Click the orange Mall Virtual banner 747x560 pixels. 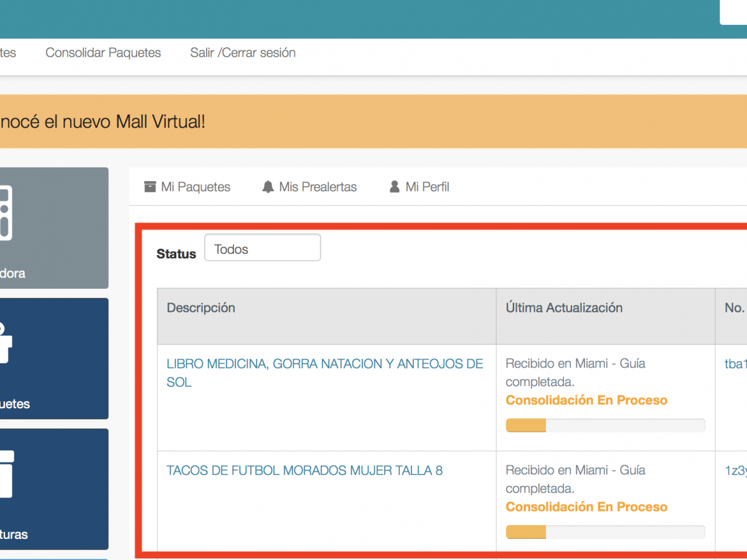point(374,122)
